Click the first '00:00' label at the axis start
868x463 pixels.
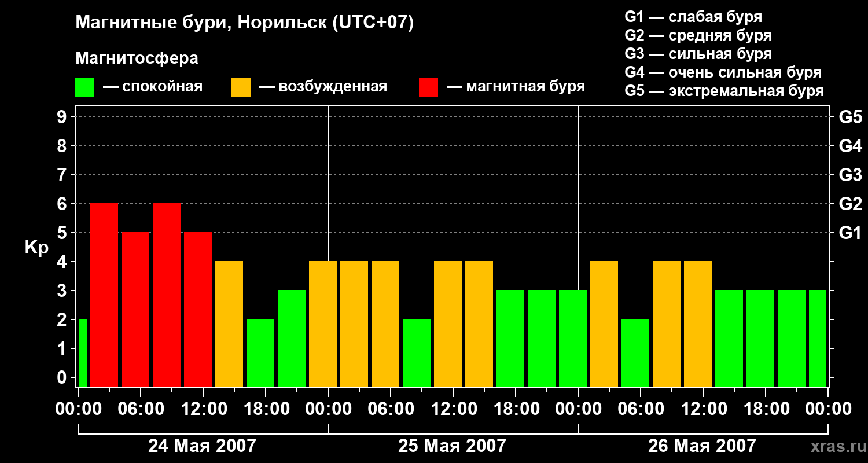(78, 409)
